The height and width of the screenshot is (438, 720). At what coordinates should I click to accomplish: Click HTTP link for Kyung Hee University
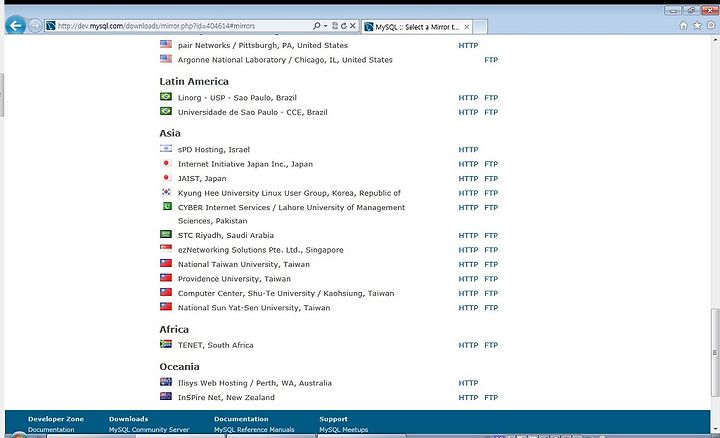[468, 193]
